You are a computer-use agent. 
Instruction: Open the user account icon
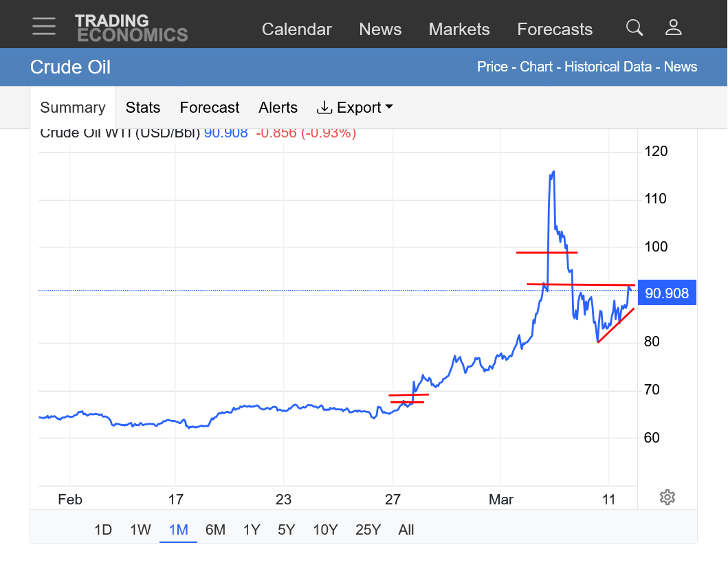coord(673,28)
